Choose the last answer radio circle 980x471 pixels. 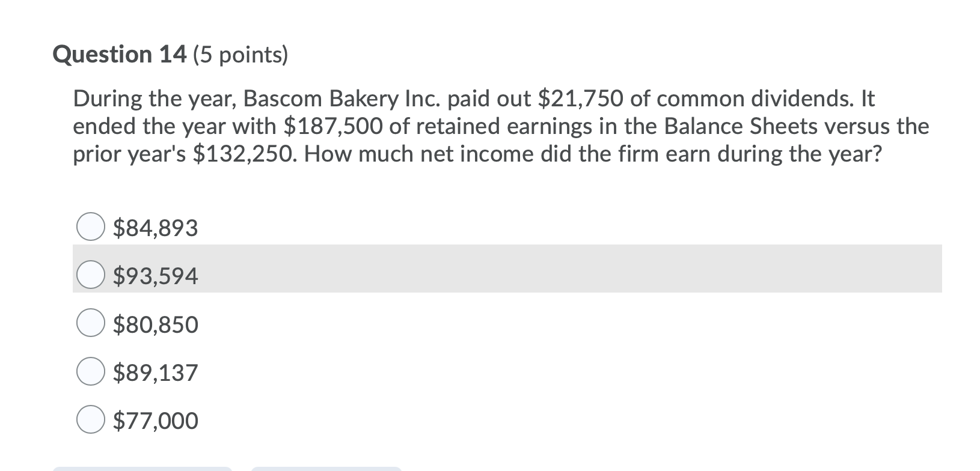[x=90, y=421]
